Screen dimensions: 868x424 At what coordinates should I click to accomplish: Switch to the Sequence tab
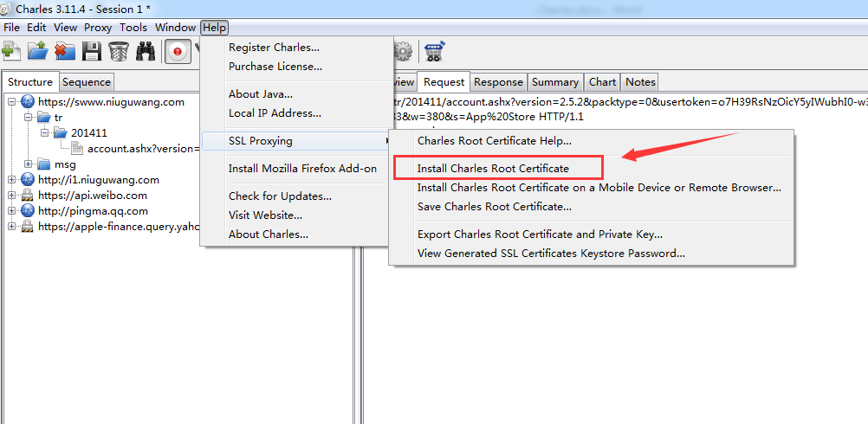point(87,82)
